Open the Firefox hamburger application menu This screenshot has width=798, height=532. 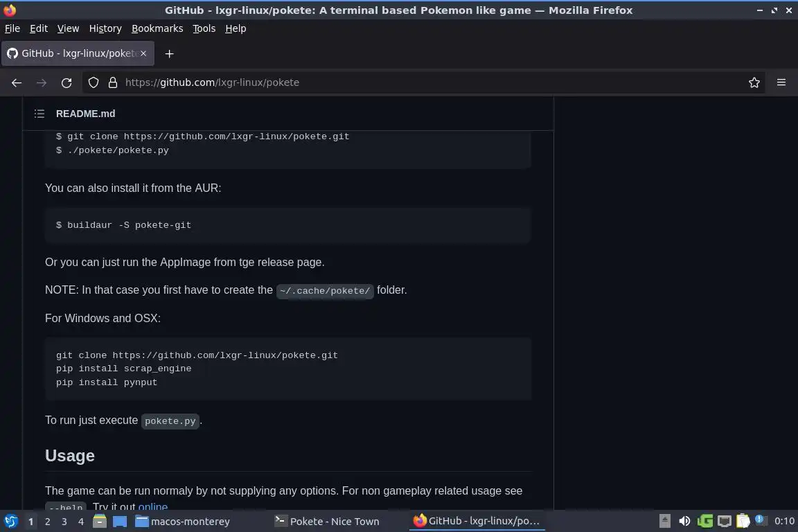(781, 82)
